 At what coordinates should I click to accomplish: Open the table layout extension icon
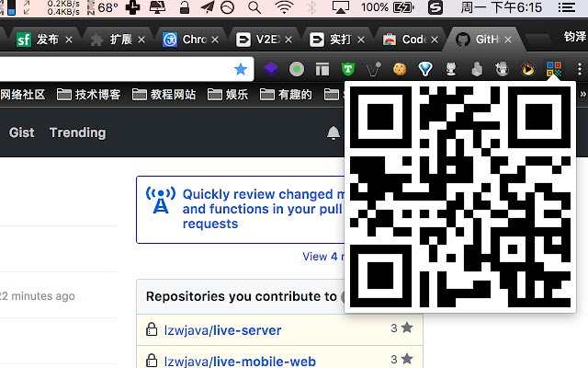[322, 69]
